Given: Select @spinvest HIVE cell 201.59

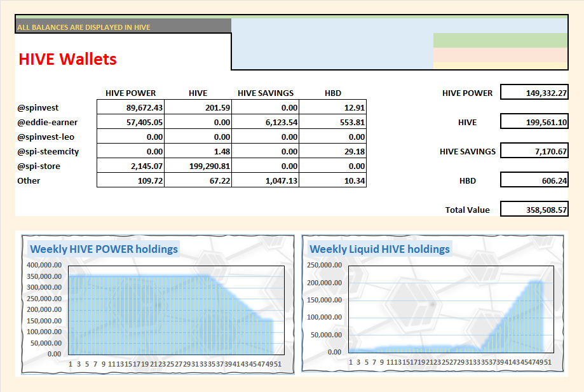Looking at the screenshot, I should (x=198, y=107).
